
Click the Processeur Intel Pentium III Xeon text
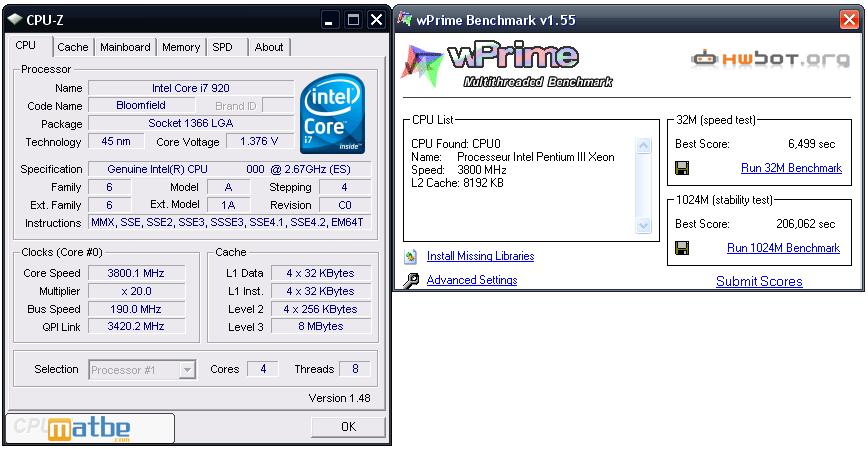536,157
